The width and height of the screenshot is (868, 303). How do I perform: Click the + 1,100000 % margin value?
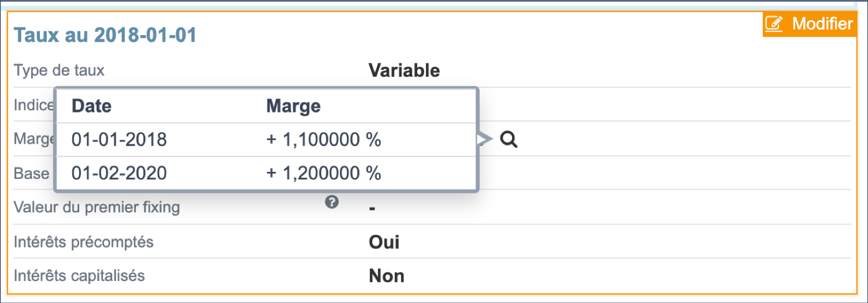pyautogui.click(x=323, y=140)
